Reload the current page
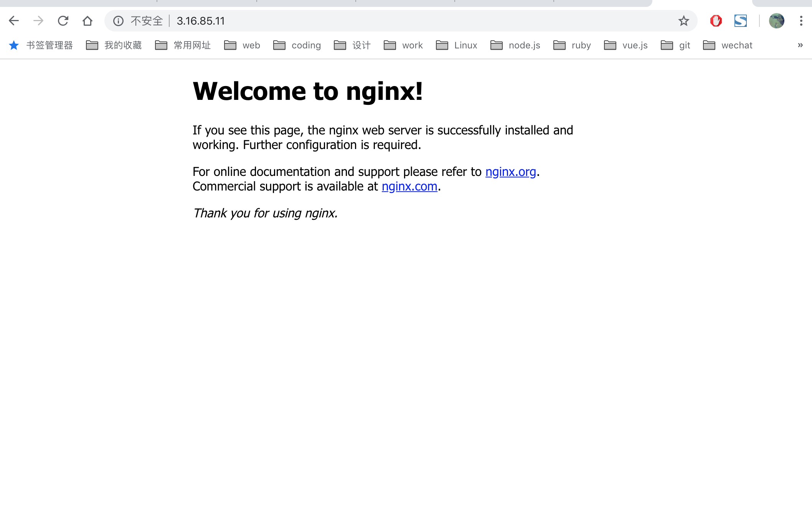The width and height of the screenshot is (812, 507). click(x=63, y=21)
